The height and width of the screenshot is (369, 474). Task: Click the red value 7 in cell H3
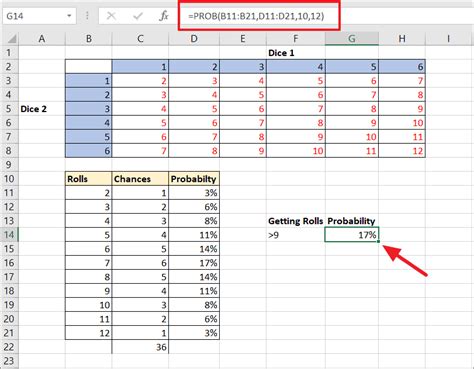pyautogui.click(x=402, y=81)
